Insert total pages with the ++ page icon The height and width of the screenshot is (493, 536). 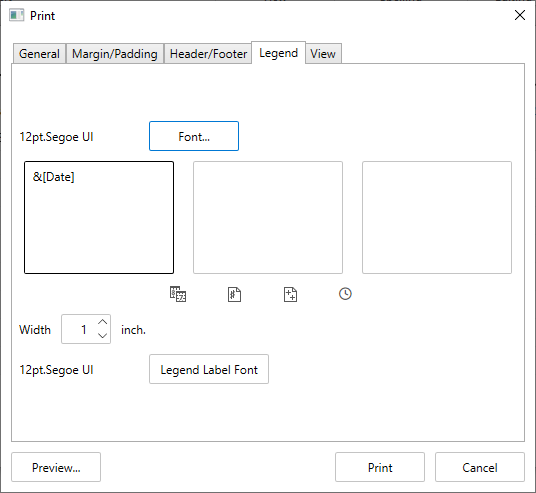coord(290,294)
